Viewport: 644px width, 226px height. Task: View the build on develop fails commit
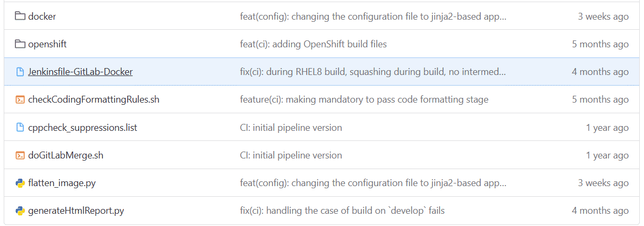342,211
